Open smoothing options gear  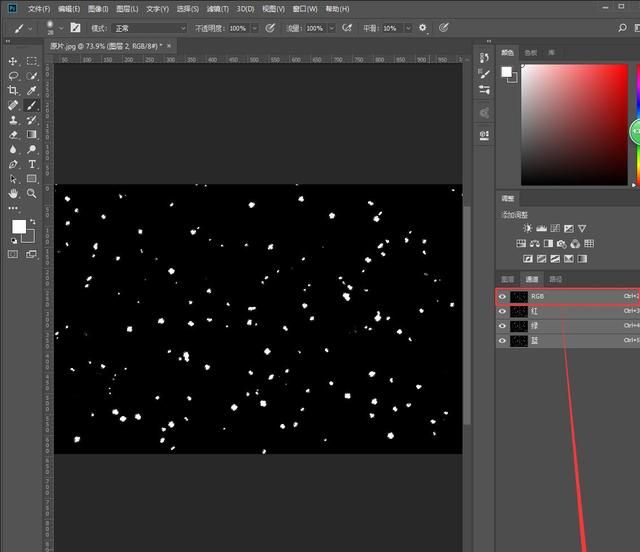[423, 28]
